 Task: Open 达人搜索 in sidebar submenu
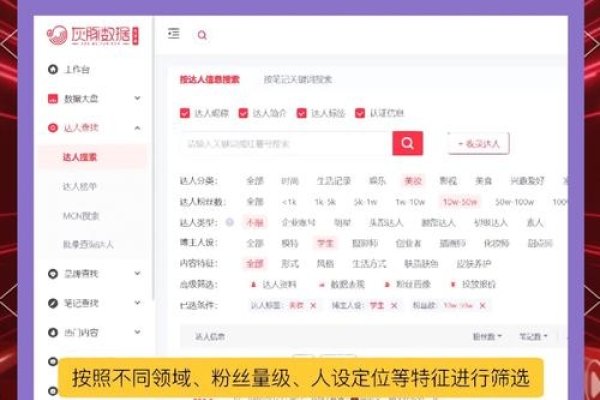80,157
